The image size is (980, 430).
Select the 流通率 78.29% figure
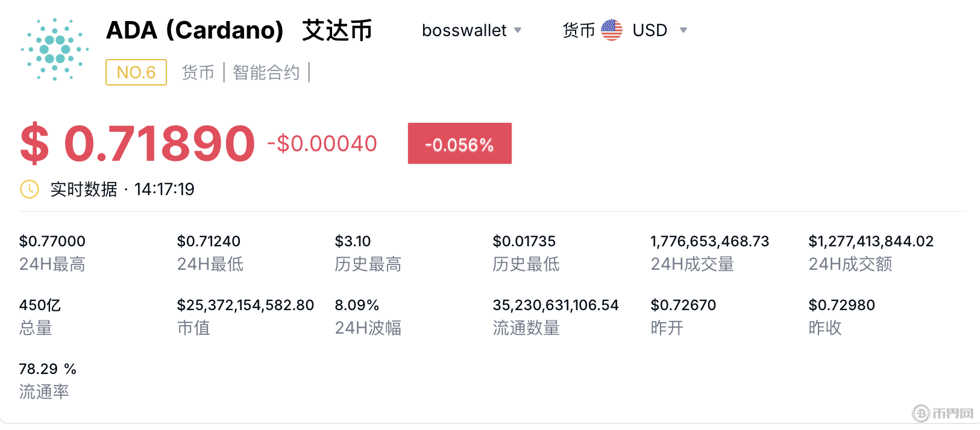[48, 369]
